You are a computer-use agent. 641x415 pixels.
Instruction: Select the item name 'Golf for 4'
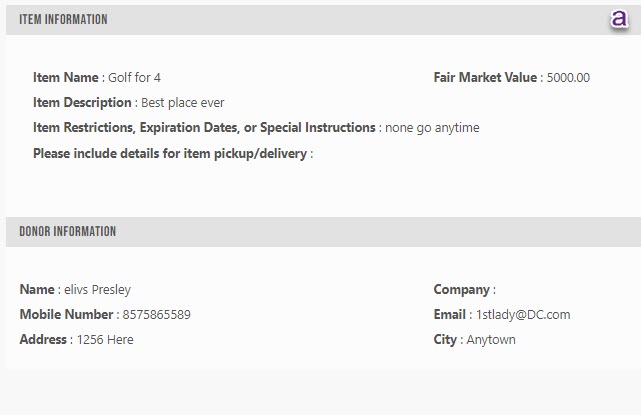(134, 78)
